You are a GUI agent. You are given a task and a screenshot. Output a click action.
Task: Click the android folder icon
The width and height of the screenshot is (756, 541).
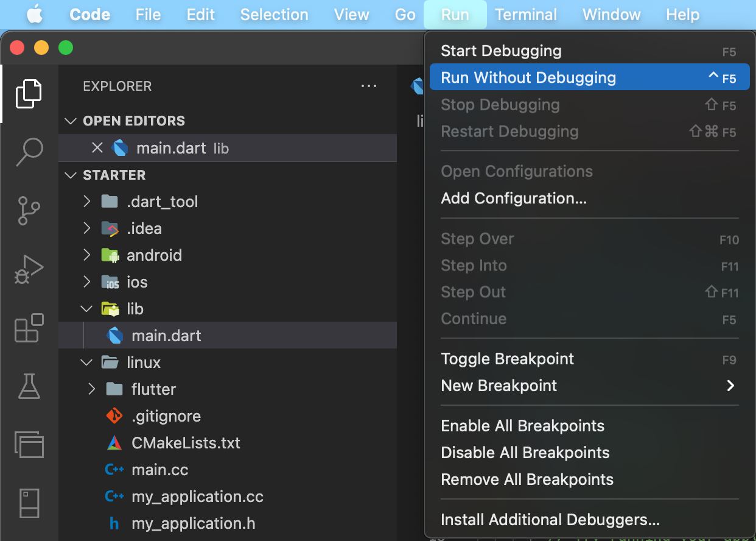(110, 255)
